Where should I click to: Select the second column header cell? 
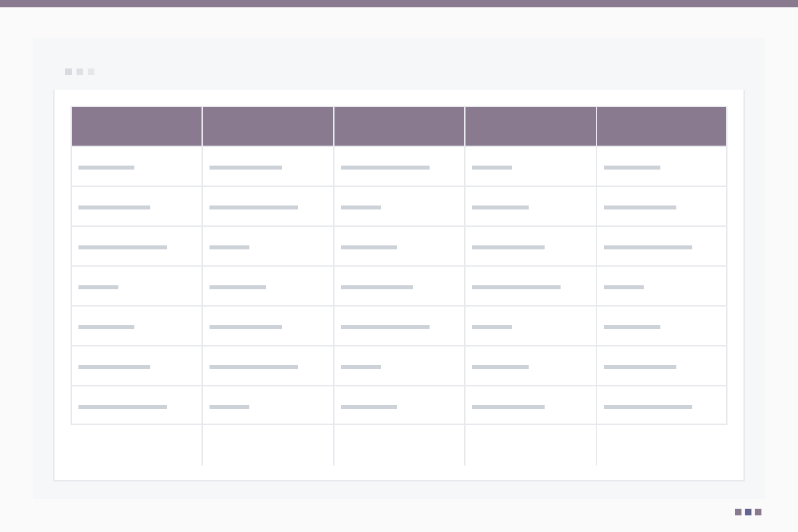(268, 126)
